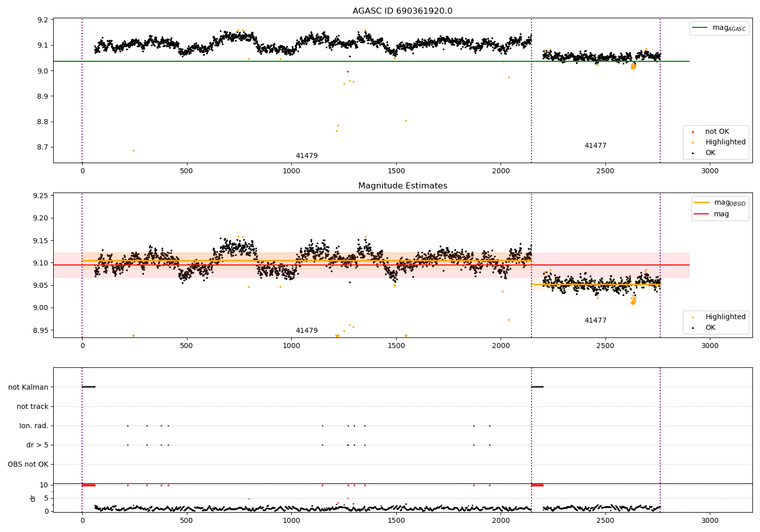The image size is (760, 532).
Task: Click obsid label '41479' in AGASC ID plot
Action: click(x=307, y=156)
